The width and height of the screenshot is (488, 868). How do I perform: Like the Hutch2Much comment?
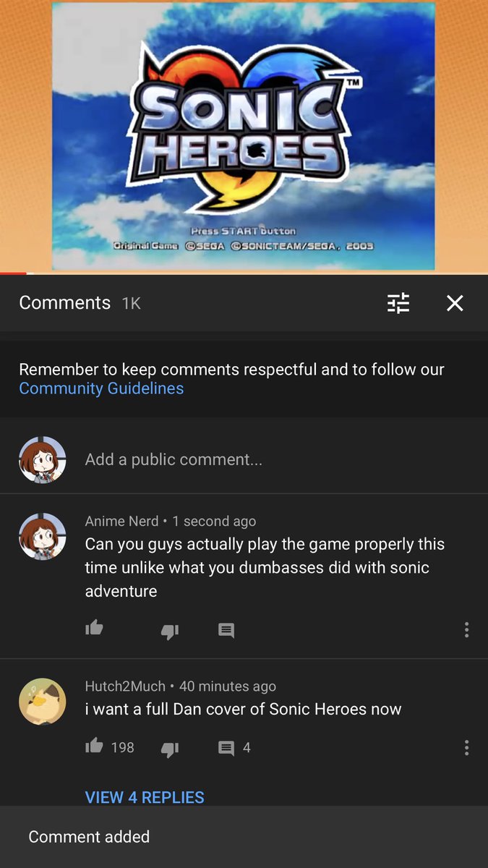tap(94, 746)
